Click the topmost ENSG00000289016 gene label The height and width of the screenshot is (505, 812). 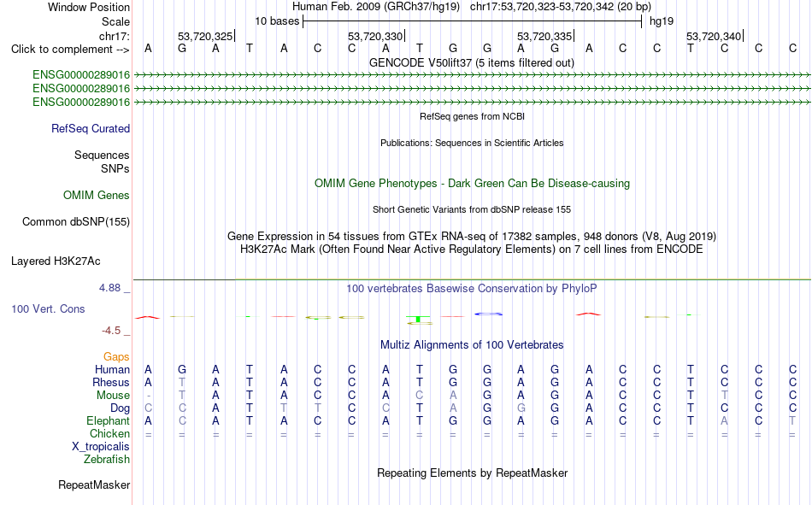(x=81, y=74)
